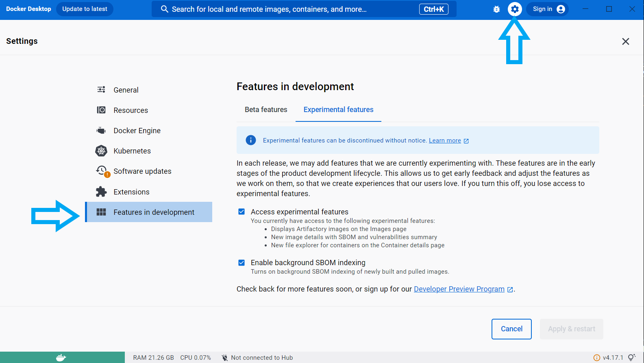Click the Ctrl+K shortcut badge
644x363 pixels.
click(434, 9)
